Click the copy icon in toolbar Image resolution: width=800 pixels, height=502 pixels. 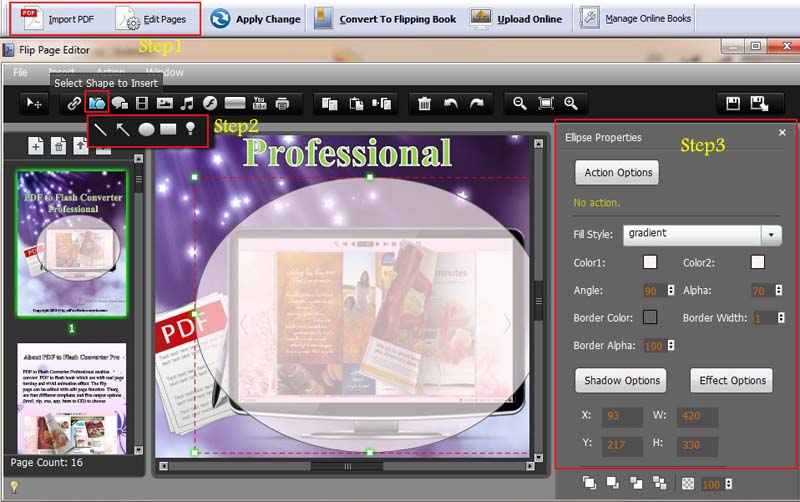pyautogui.click(x=330, y=104)
